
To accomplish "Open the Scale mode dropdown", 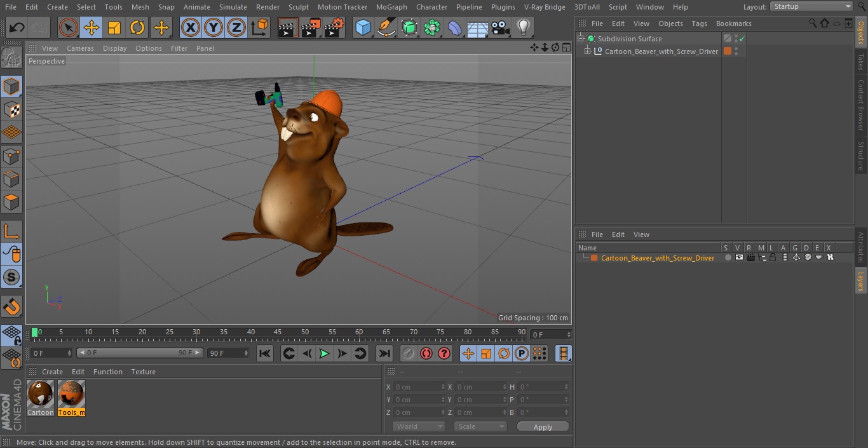I will click(480, 426).
